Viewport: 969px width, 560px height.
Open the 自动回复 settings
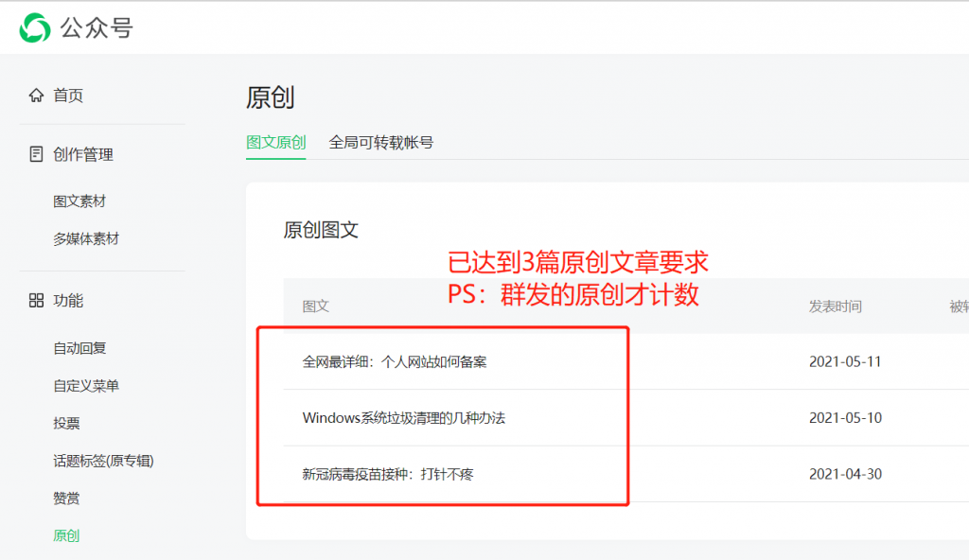[x=79, y=348]
